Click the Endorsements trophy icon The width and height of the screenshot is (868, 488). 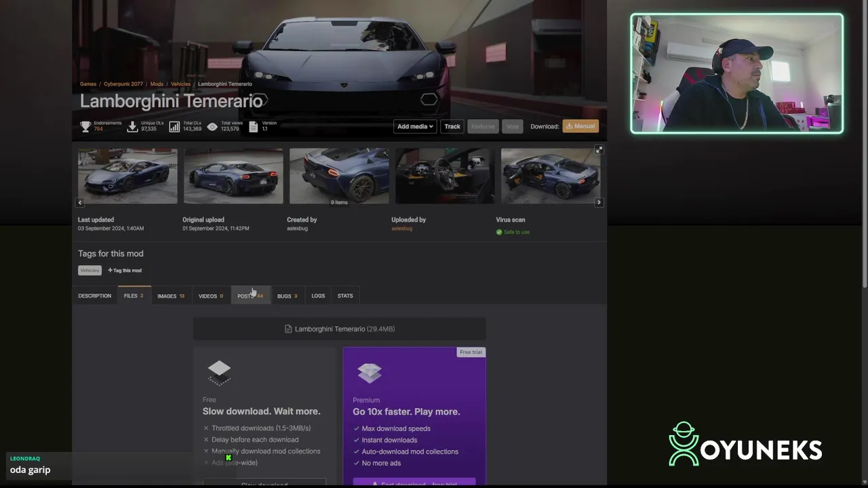point(85,126)
